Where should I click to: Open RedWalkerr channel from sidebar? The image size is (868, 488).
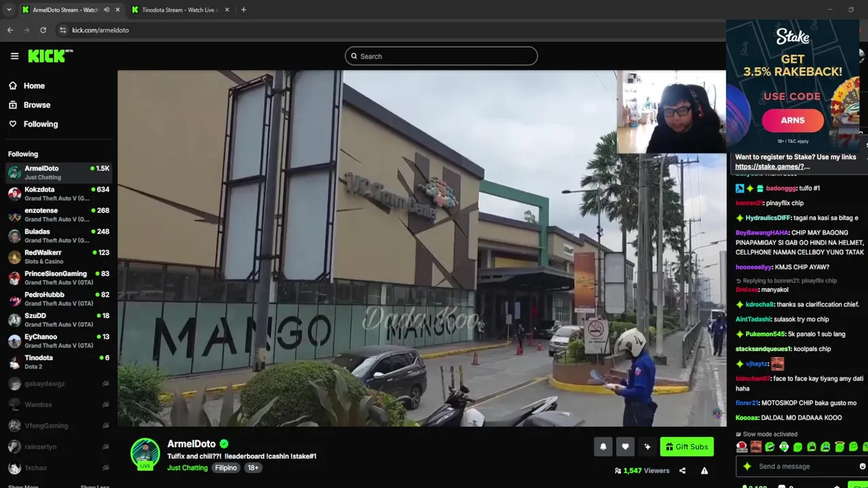click(x=58, y=256)
